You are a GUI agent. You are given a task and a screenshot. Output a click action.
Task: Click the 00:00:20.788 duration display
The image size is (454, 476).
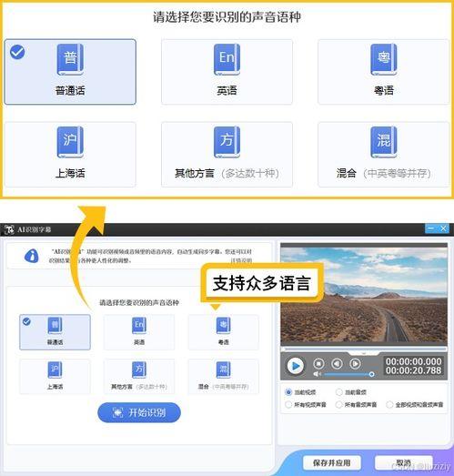[413, 370]
